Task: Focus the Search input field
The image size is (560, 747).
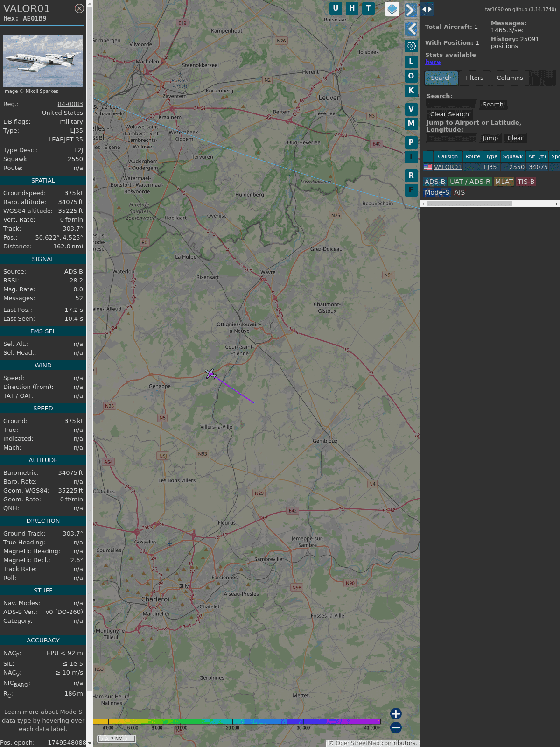Action: pyautogui.click(x=451, y=105)
